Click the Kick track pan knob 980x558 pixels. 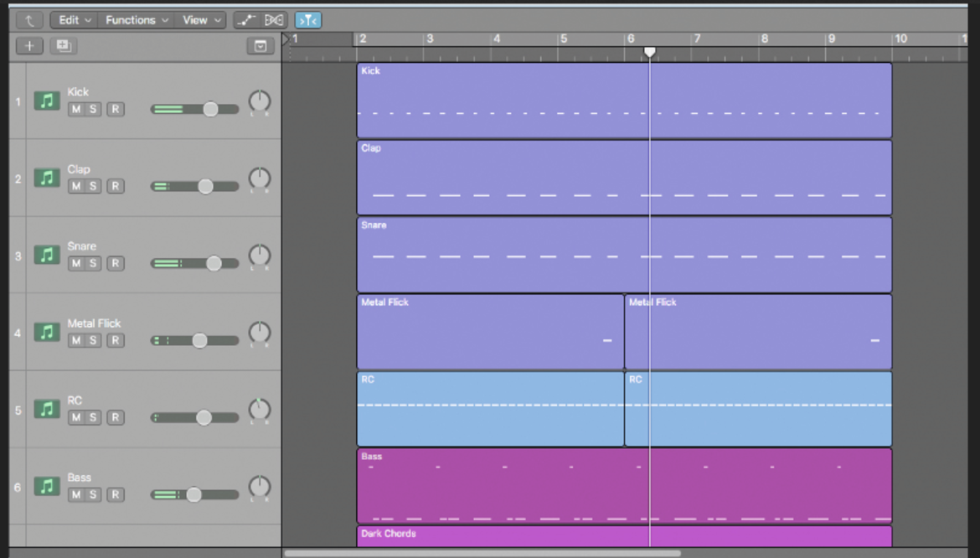click(x=260, y=101)
